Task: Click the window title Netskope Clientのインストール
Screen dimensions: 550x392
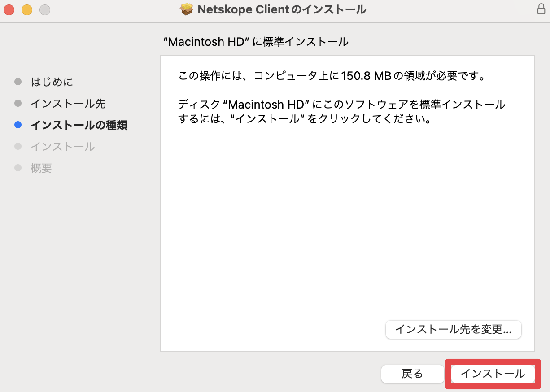Action: click(282, 9)
